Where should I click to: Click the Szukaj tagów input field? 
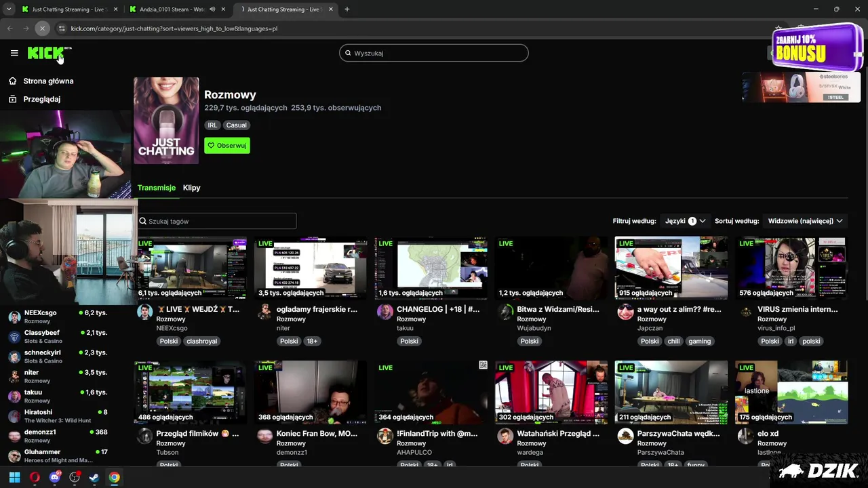tap(216, 221)
